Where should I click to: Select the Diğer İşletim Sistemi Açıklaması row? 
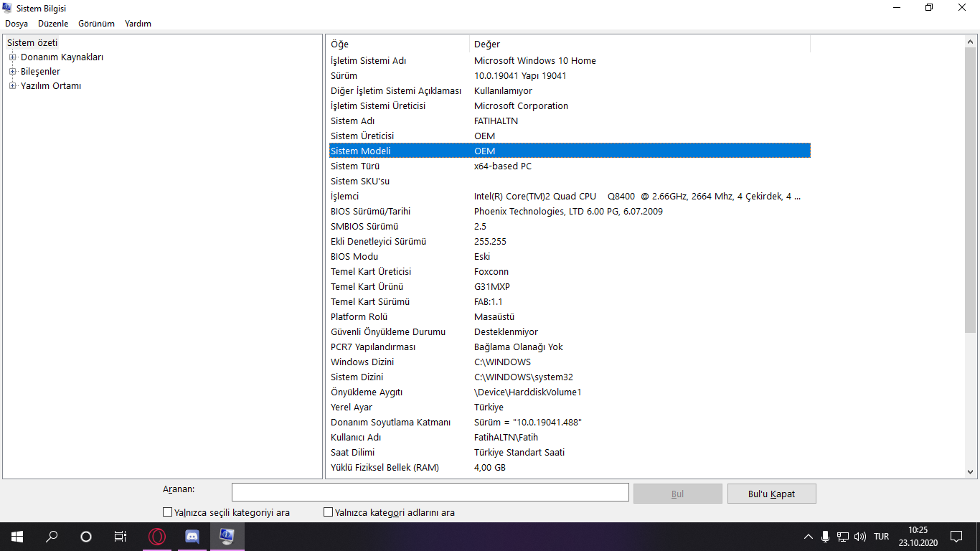click(x=570, y=91)
